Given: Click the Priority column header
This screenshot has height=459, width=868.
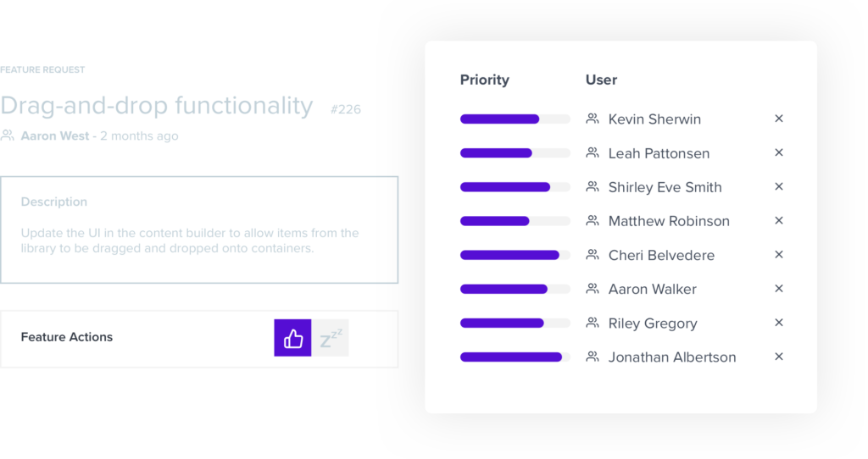Looking at the screenshot, I should [x=485, y=80].
